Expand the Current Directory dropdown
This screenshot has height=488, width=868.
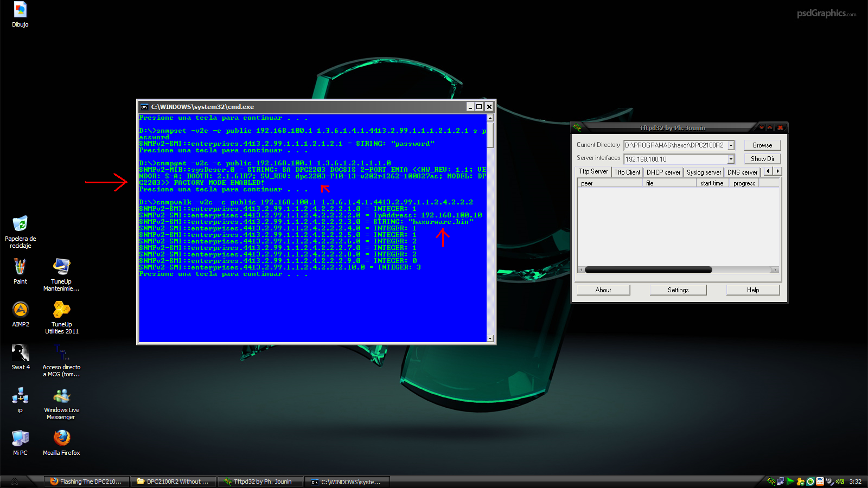pyautogui.click(x=731, y=145)
